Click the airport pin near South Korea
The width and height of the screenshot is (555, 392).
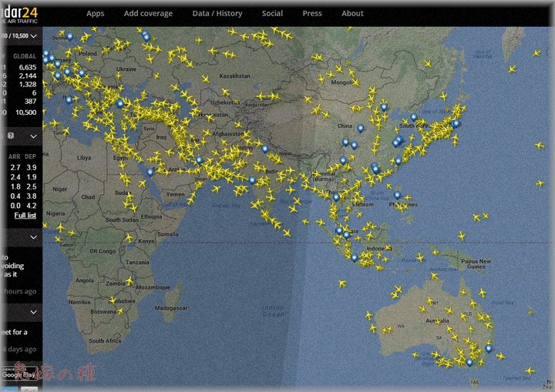pyautogui.click(x=414, y=117)
